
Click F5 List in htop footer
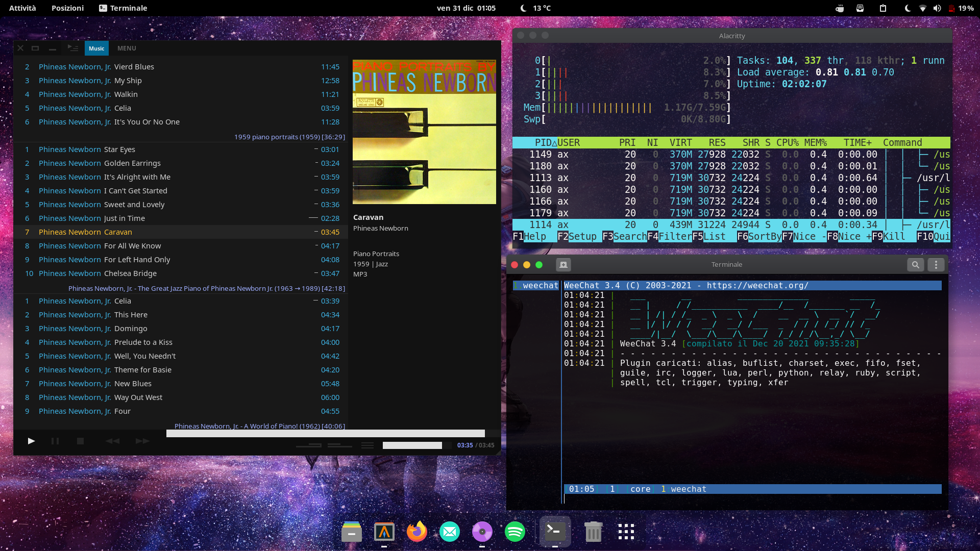click(x=709, y=237)
